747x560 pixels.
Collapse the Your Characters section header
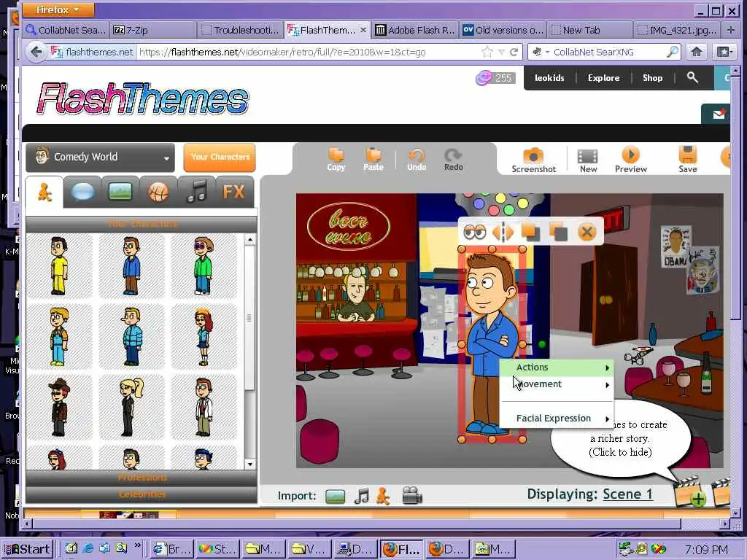point(142,224)
